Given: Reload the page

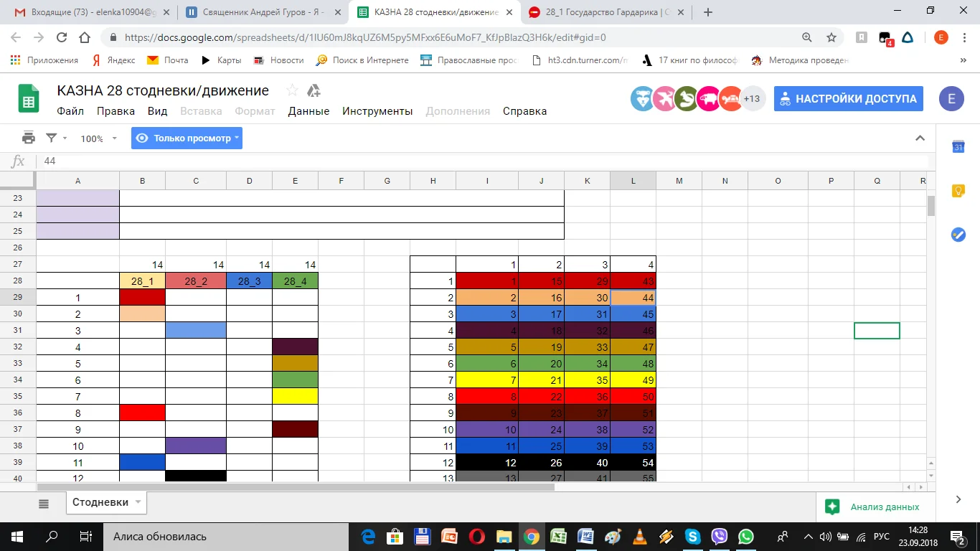Looking at the screenshot, I should [x=62, y=37].
